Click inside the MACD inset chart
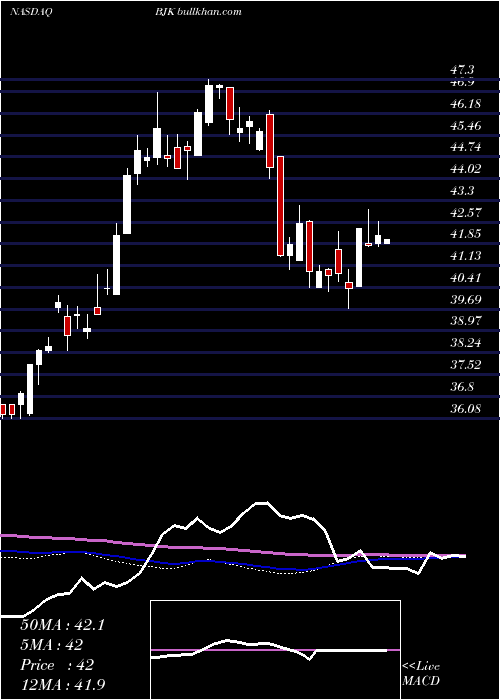This screenshot has height=700, width=500. point(275,650)
